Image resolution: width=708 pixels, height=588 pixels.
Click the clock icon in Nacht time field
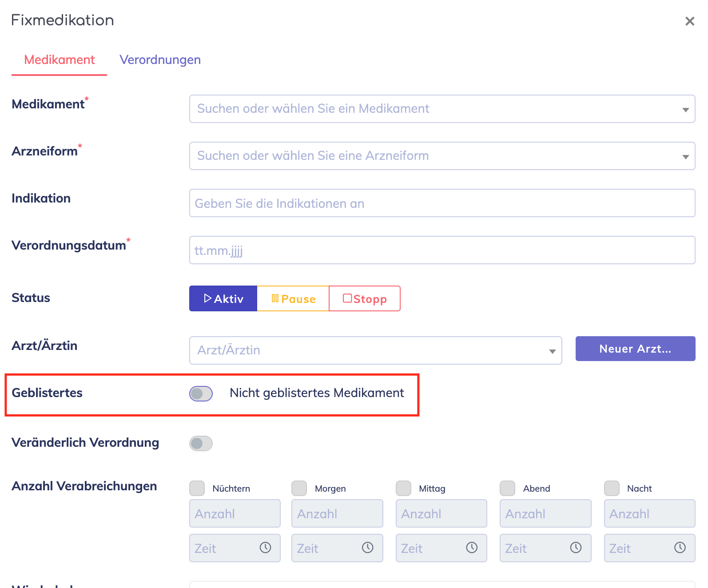[x=680, y=548]
